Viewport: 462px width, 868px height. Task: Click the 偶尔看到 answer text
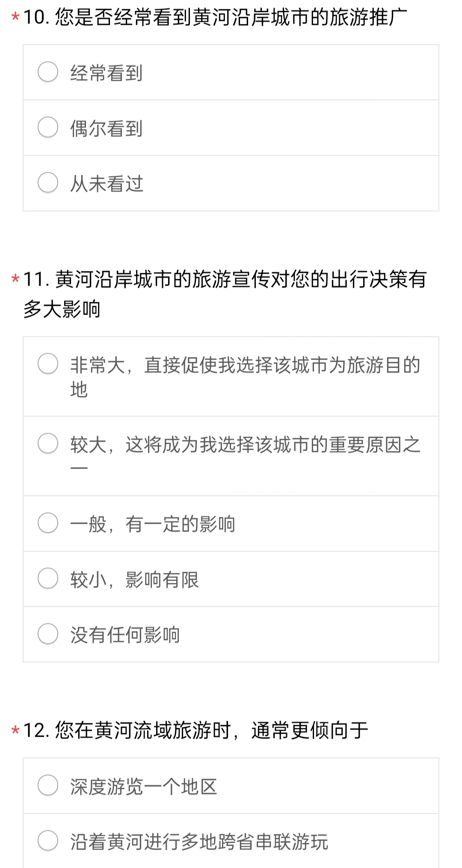pyautogui.click(x=107, y=128)
